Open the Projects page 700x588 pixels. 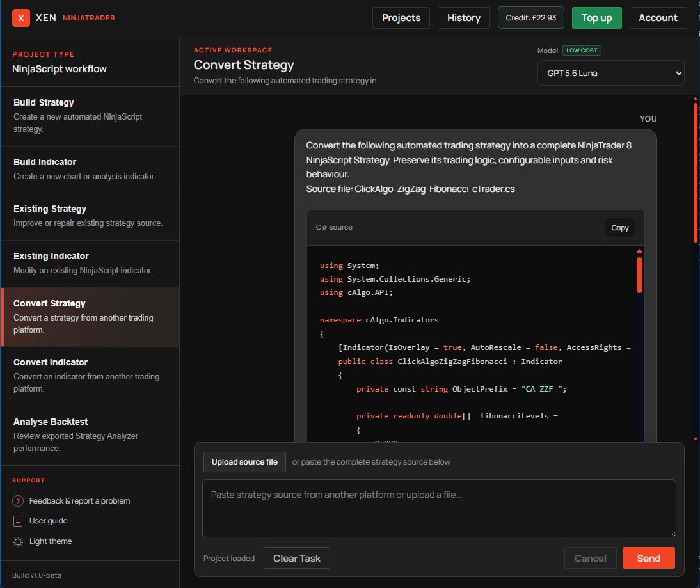point(401,18)
